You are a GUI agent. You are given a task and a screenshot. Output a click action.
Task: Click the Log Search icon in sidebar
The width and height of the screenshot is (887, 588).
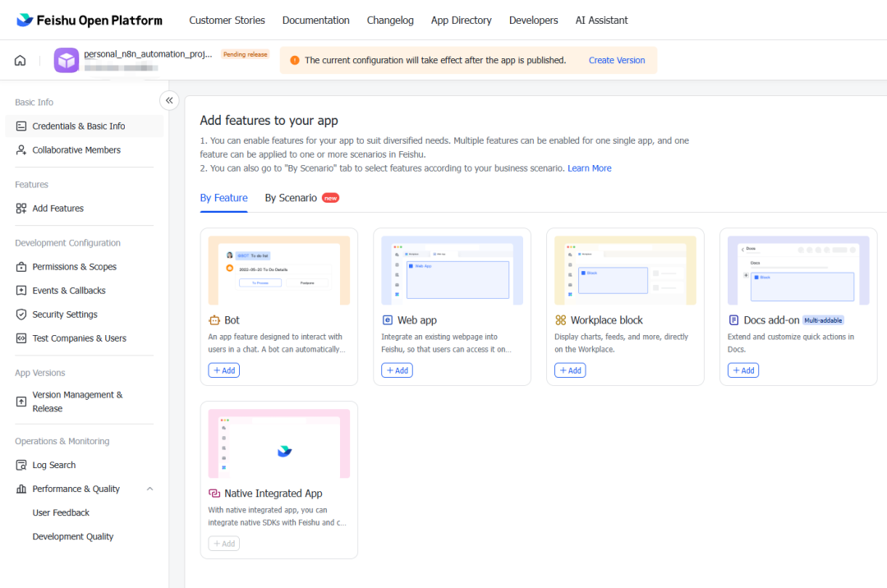point(21,465)
